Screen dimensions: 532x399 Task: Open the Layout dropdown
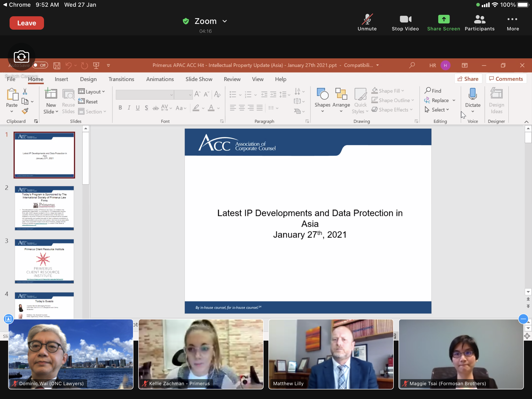click(92, 92)
